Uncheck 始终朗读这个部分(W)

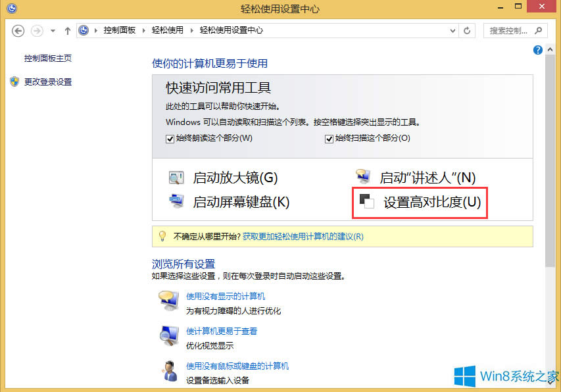click(x=170, y=139)
